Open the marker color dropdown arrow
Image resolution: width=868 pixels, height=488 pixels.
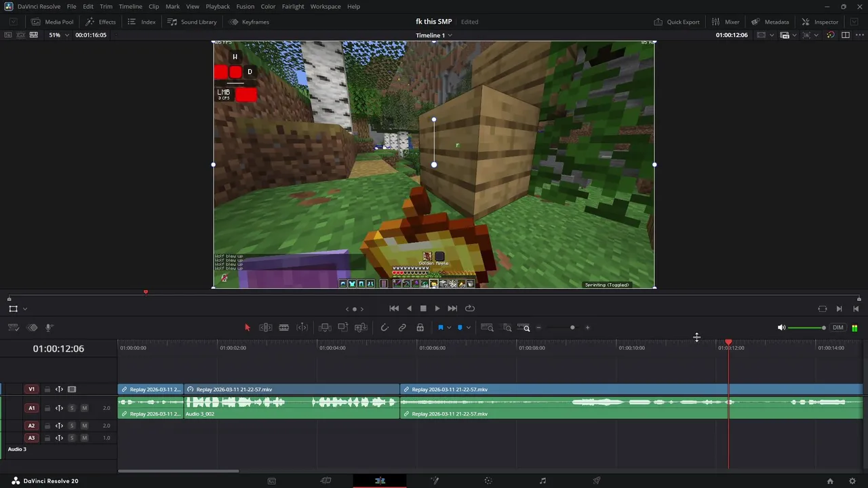point(468,328)
